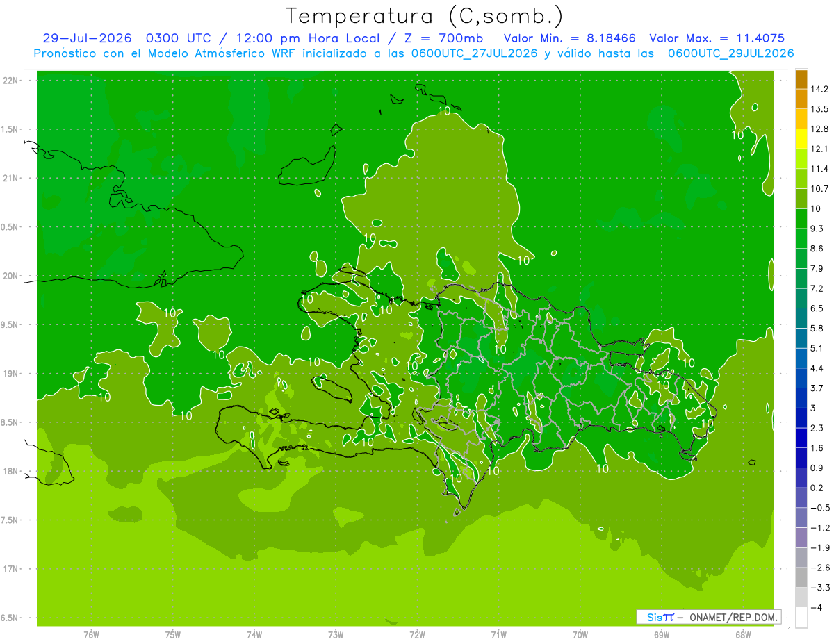Image resolution: width=834 pixels, height=644 pixels.
Task: Click the orange legend swatch between 13.5 and 14.2
Action: coord(801,99)
